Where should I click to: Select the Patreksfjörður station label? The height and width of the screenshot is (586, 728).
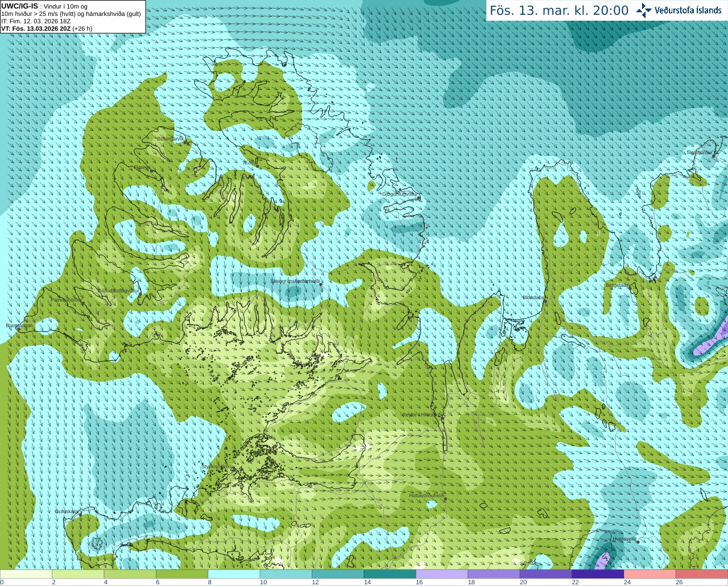(67, 299)
